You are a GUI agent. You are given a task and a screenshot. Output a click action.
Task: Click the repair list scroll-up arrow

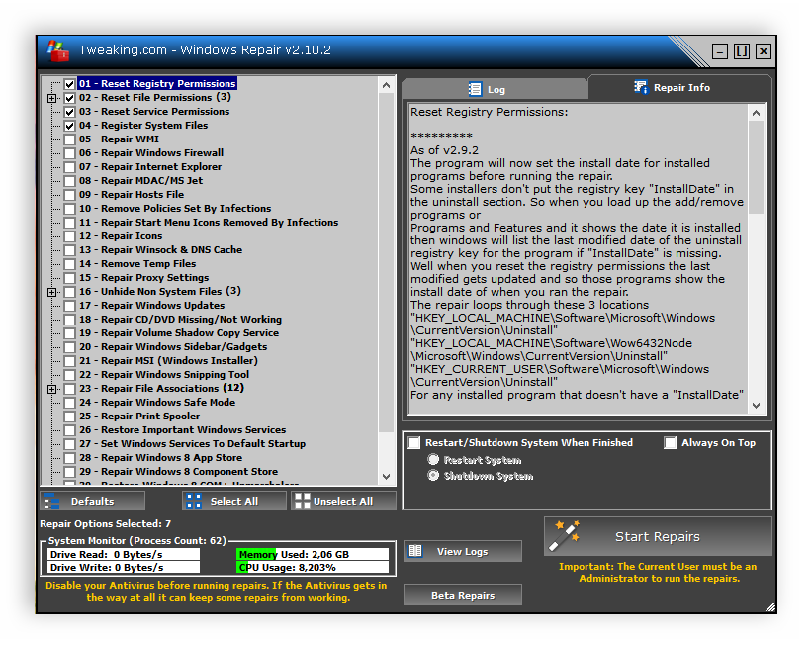[386, 85]
